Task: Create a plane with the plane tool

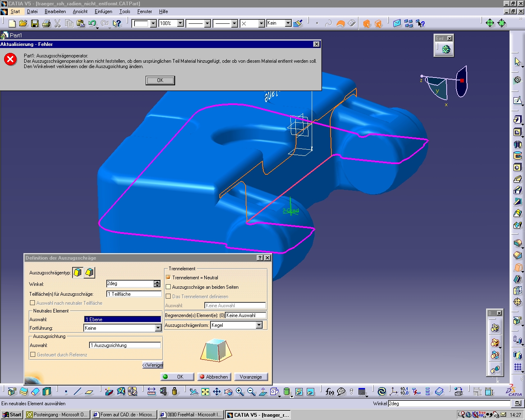Action: [x=89, y=392]
